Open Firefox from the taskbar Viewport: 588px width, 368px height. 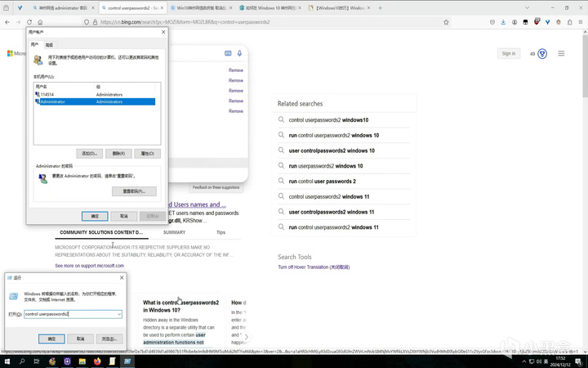[97, 361]
